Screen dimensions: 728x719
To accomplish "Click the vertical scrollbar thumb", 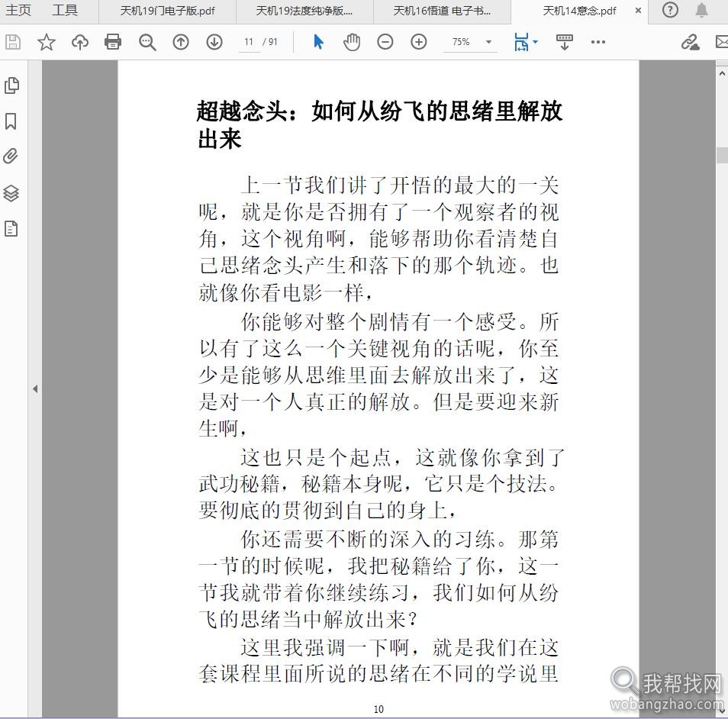I will click(722, 155).
